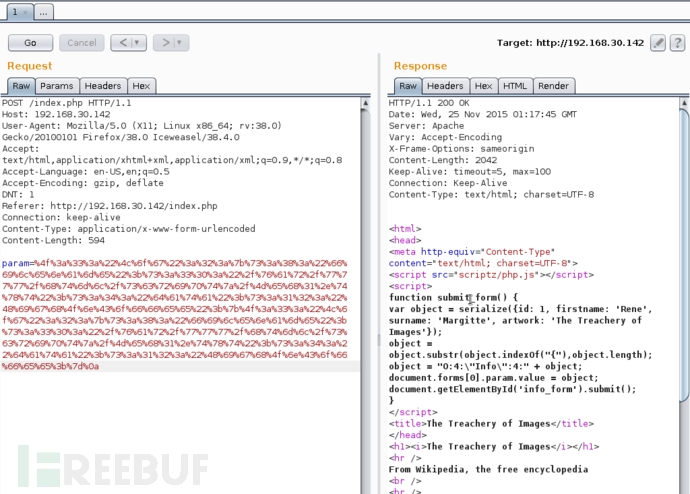Open the Response Render tab

554,86
